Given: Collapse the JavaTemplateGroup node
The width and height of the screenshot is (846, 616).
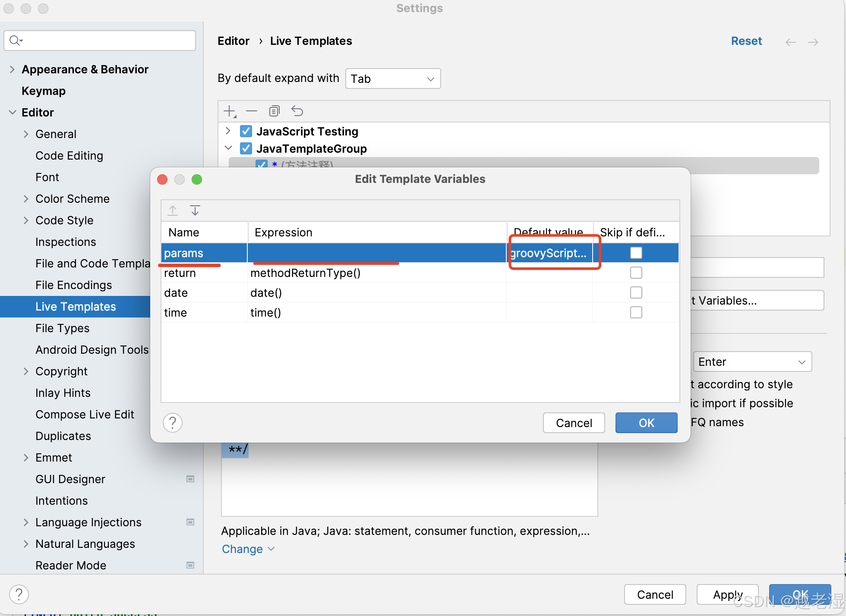Looking at the screenshot, I should (228, 148).
